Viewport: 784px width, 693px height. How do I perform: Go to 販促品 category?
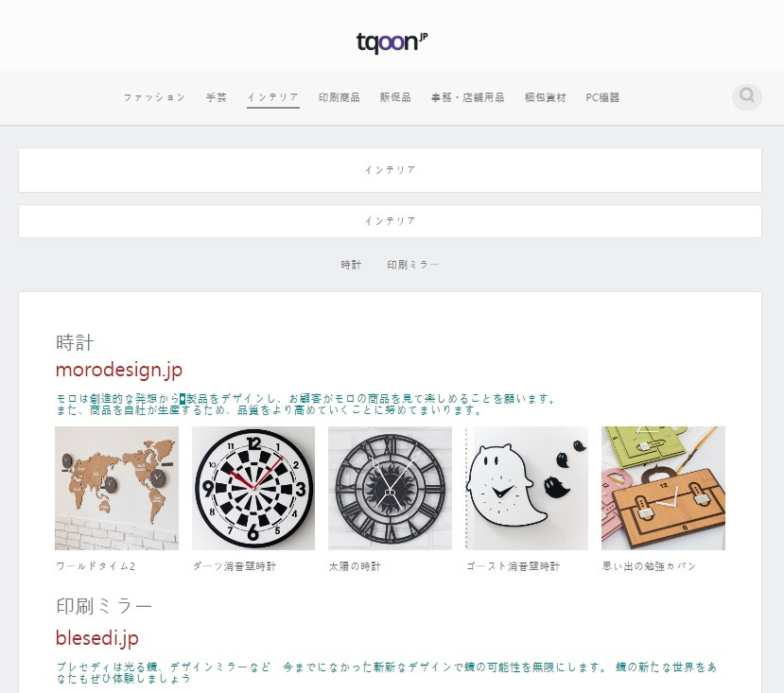[x=395, y=97]
